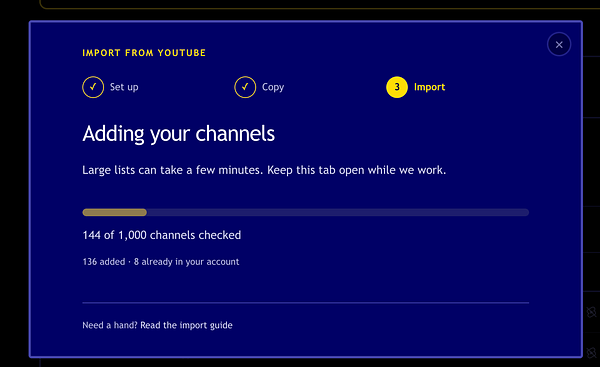The height and width of the screenshot is (367, 600).
Task: Click the IMPORT FROM YOUTUBE title
Action: tap(144, 53)
